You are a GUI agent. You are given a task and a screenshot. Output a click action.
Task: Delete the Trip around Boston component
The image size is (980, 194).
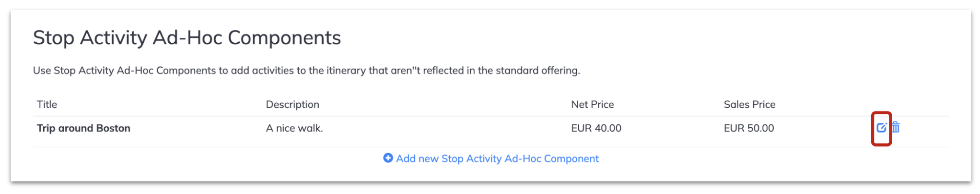pos(896,127)
